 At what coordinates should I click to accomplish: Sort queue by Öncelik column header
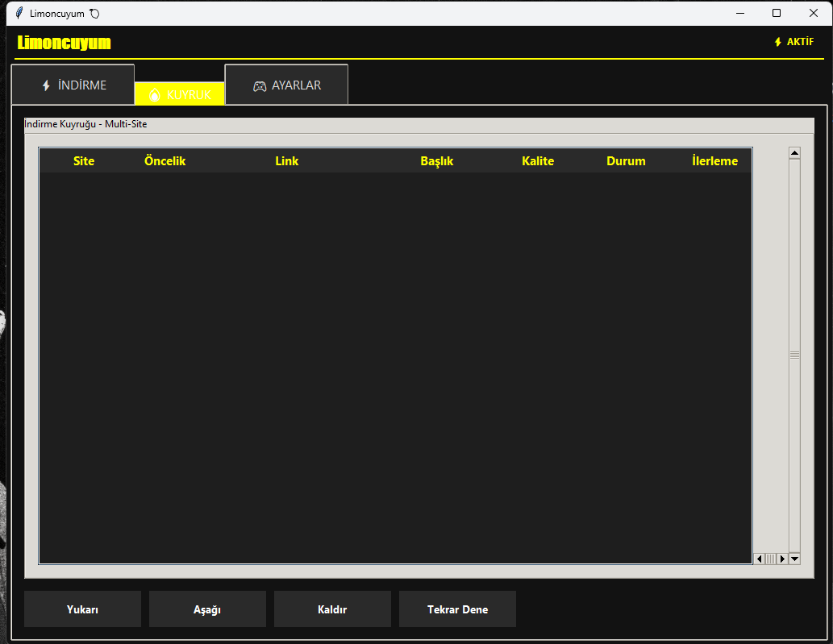[x=165, y=161]
